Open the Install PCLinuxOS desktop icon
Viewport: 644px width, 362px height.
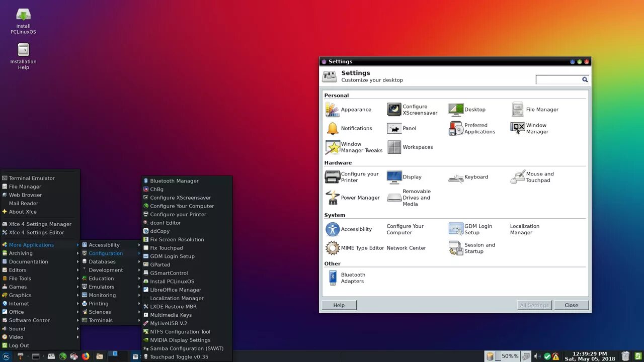tap(23, 21)
